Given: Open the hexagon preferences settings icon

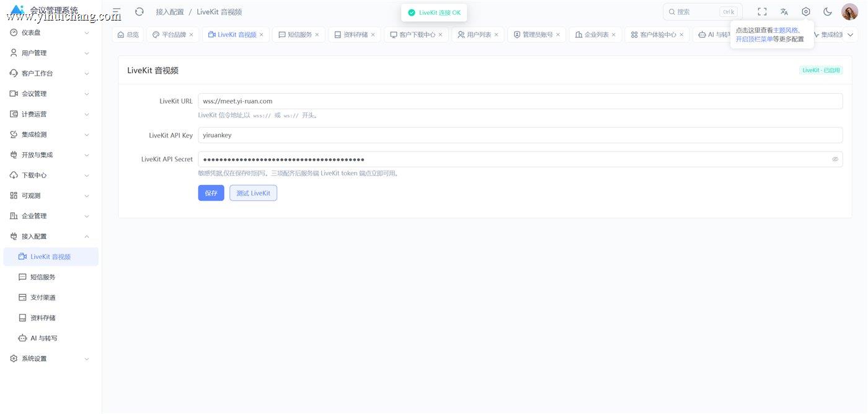Looking at the screenshot, I should point(806,12).
